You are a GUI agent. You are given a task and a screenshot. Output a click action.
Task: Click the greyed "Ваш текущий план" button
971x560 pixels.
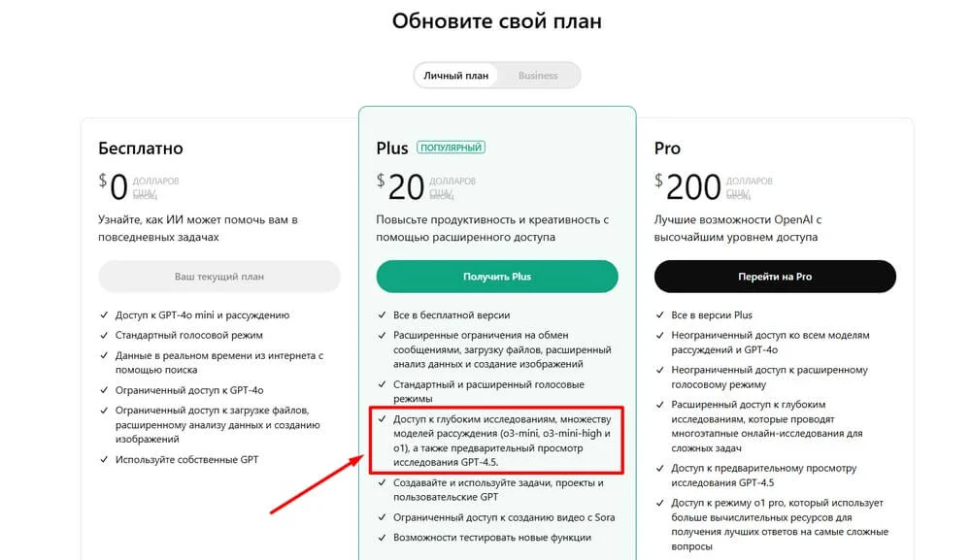coord(219,277)
